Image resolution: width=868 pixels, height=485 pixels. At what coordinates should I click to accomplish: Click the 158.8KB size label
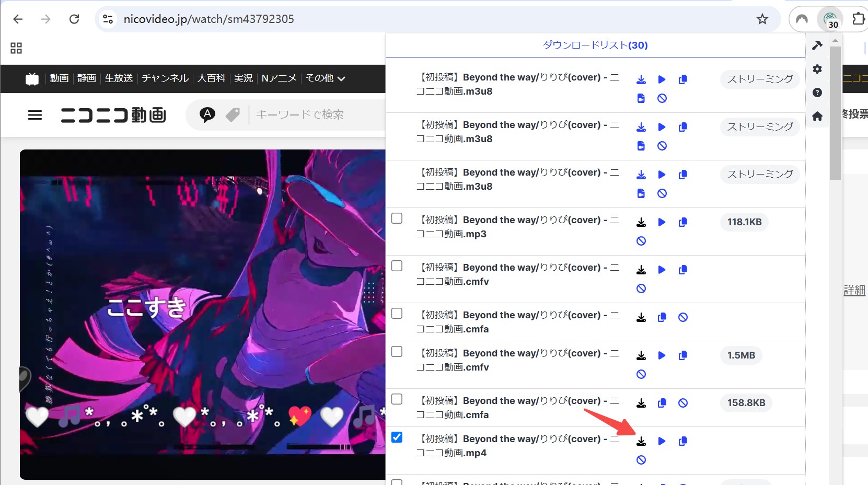(746, 403)
